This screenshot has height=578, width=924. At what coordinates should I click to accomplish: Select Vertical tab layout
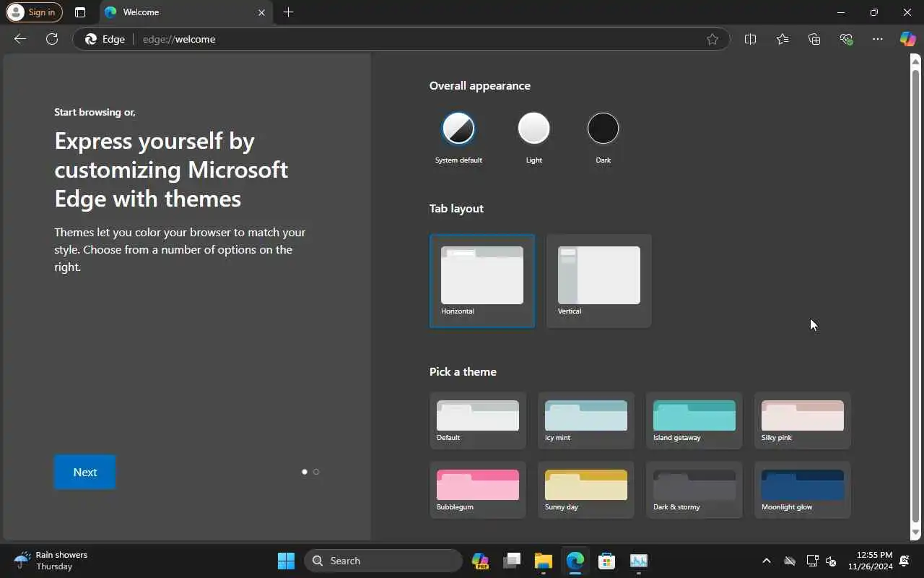tap(599, 281)
